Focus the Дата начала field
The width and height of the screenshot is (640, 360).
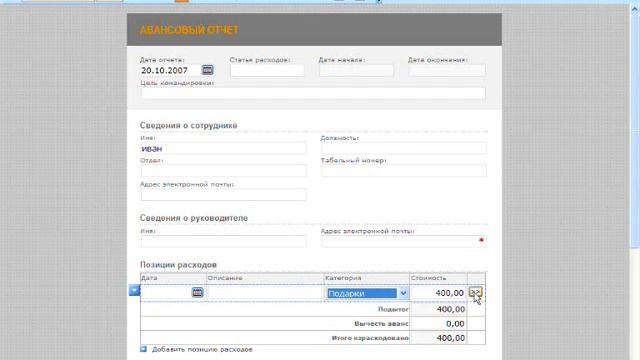coord(356,70)
